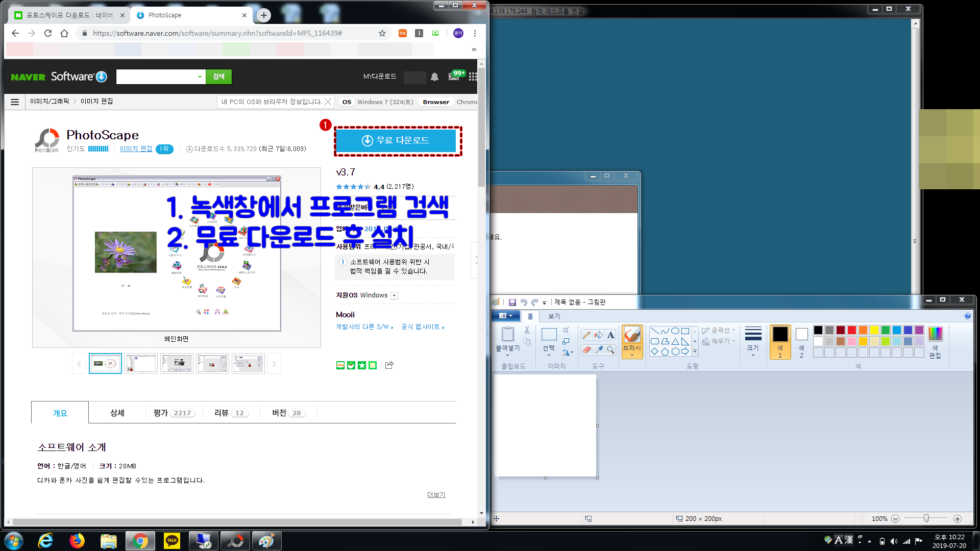Open Paint help question mark icon
This screenshot has height=551, width=980.
[968, 316]
